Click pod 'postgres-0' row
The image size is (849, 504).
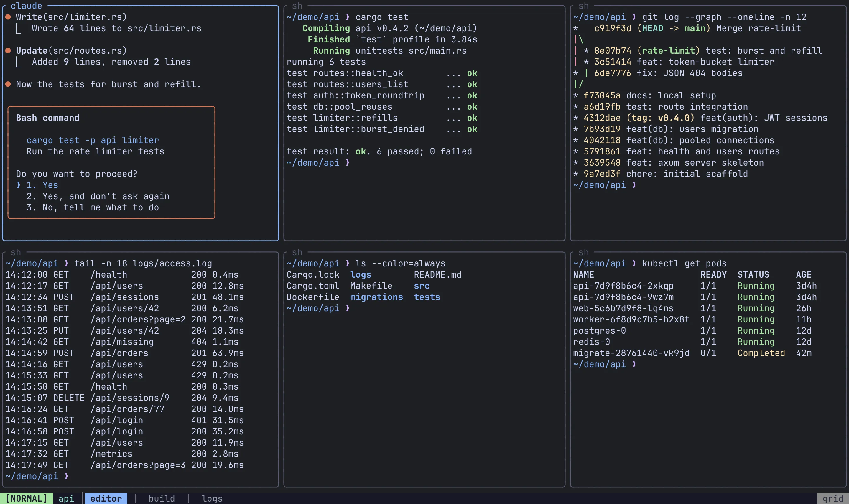pos(692,331)
